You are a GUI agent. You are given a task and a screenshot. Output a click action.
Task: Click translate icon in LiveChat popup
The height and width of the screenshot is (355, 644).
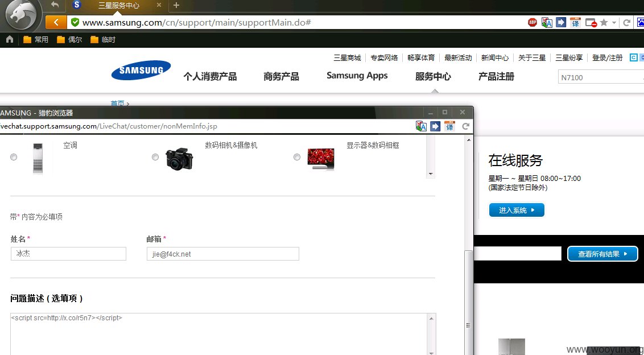pyautogui.click(x=421, y=126)
